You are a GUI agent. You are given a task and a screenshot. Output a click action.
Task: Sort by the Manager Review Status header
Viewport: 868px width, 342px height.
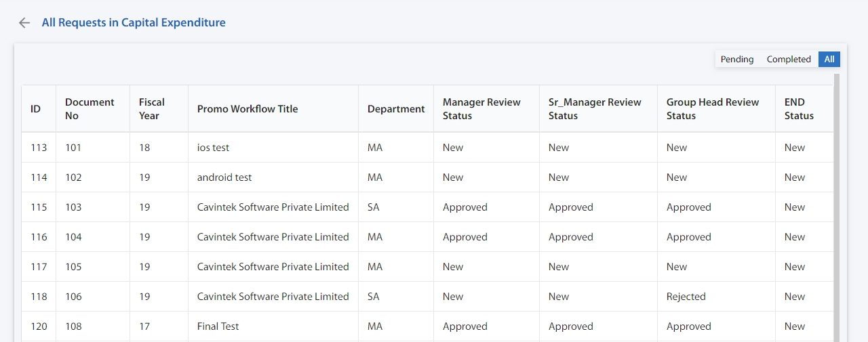coord(481,109)
